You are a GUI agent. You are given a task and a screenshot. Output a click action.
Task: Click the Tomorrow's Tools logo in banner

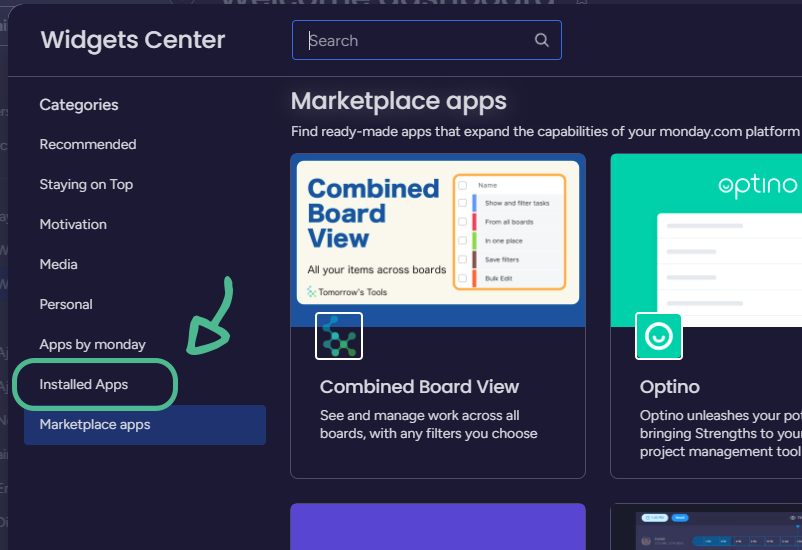click(347, 292)
